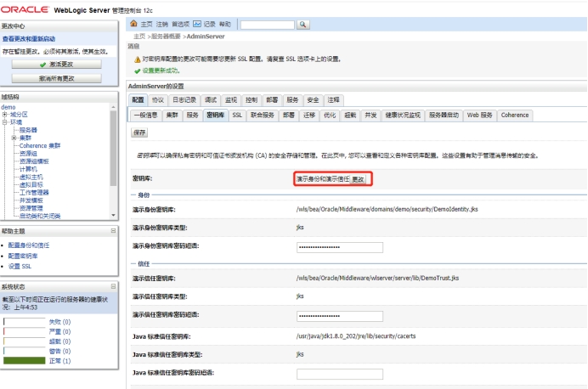Collapse the 系统状态 panel
Screen dimensions: 588x389
coord(113,286)
